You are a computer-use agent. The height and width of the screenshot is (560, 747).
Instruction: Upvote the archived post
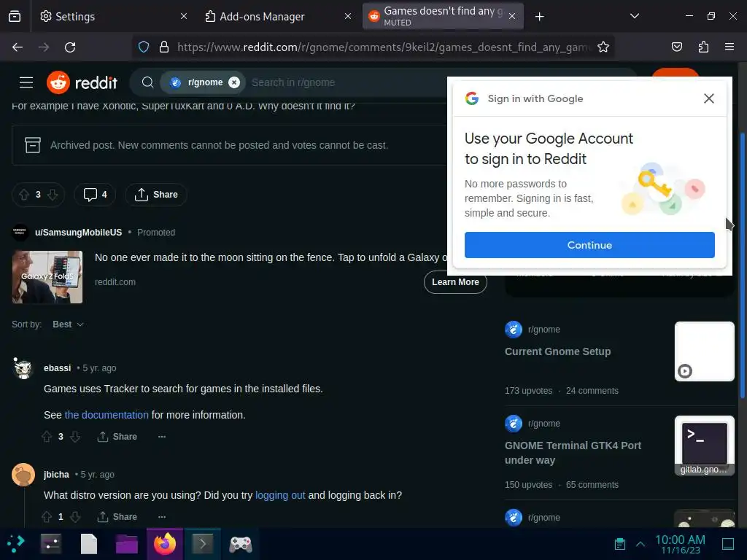click(x=24, y=194)
